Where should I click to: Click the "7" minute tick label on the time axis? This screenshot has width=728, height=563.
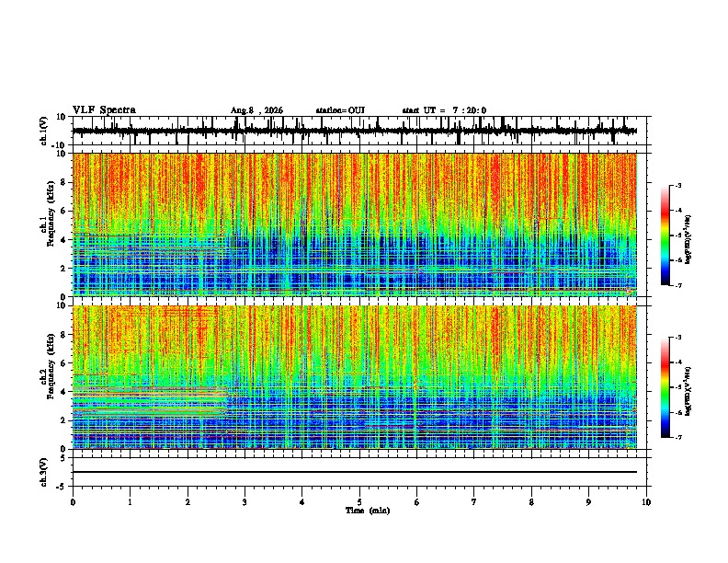click(474, 502)
